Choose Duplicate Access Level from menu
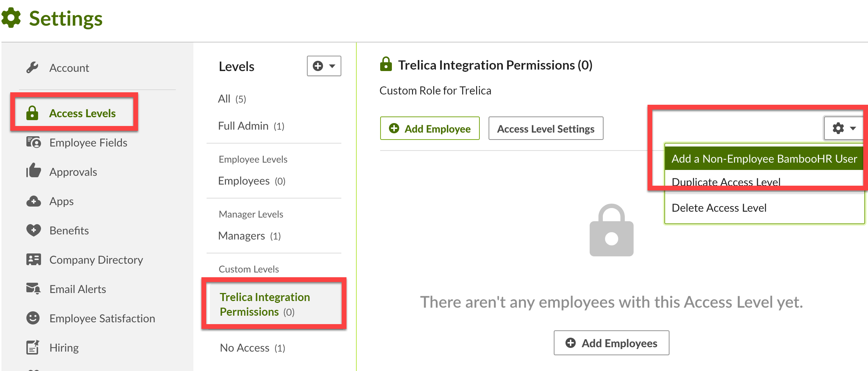The width and height of the screenshot is (868, 371). pos(764,182)
